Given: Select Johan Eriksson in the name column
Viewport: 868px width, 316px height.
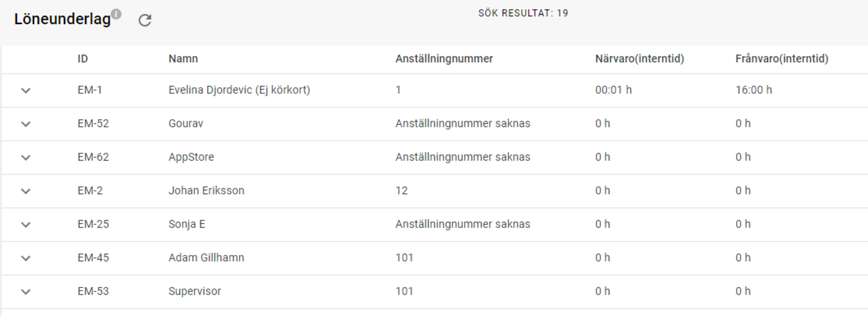Looking at the screenshot, I should click(206, 191).
